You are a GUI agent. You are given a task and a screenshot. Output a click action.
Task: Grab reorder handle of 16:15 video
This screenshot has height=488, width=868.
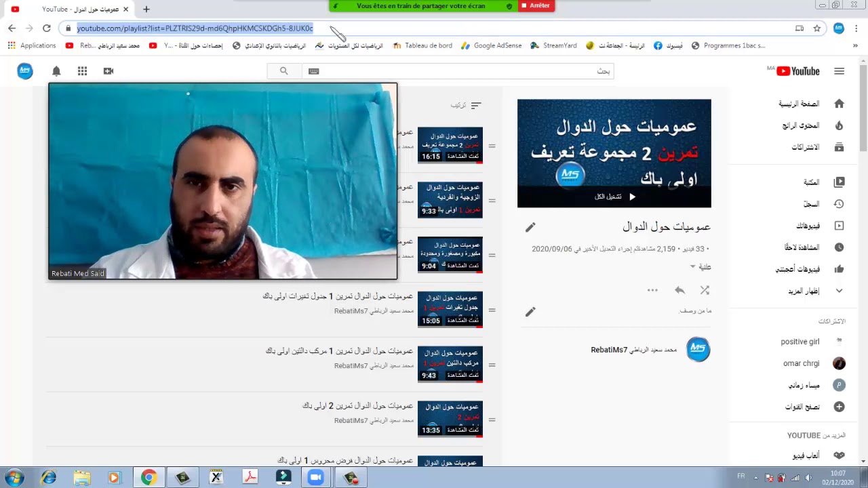click(492, 145)
